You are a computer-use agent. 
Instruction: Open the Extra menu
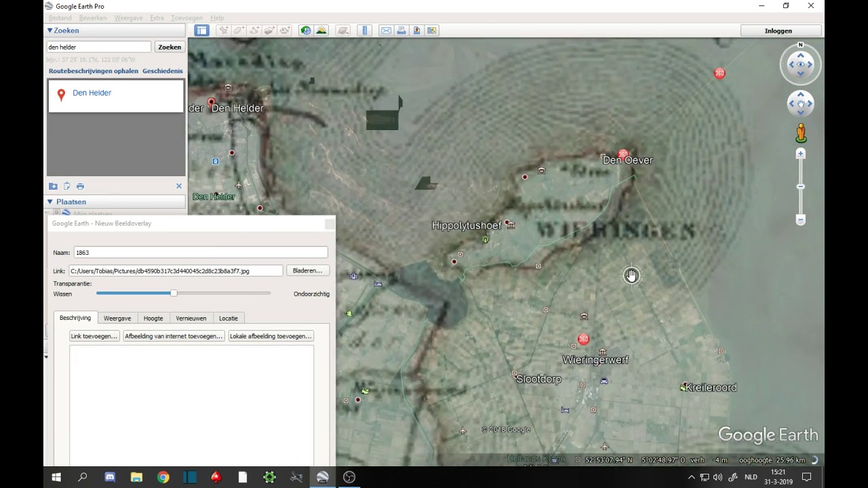tap(157, 18)
